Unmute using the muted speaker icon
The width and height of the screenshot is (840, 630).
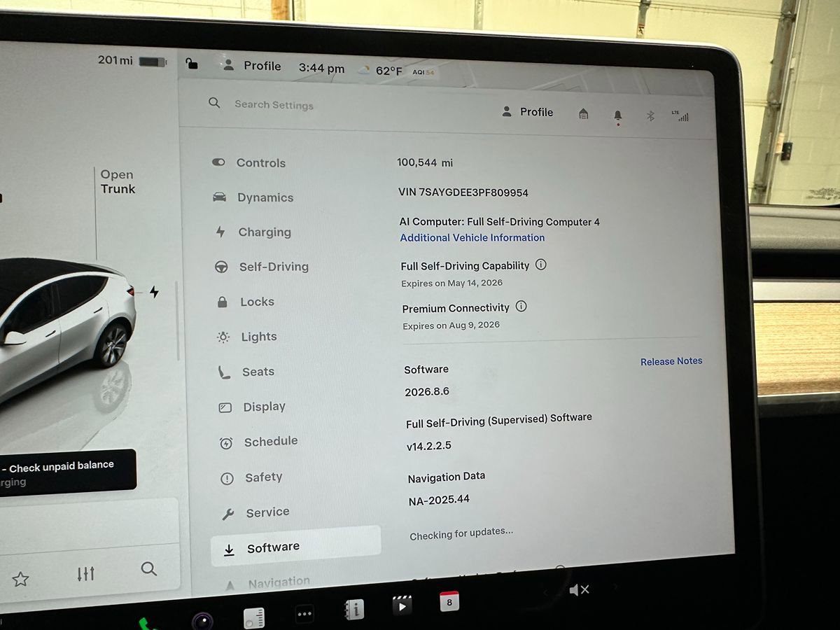click(579, 590)
